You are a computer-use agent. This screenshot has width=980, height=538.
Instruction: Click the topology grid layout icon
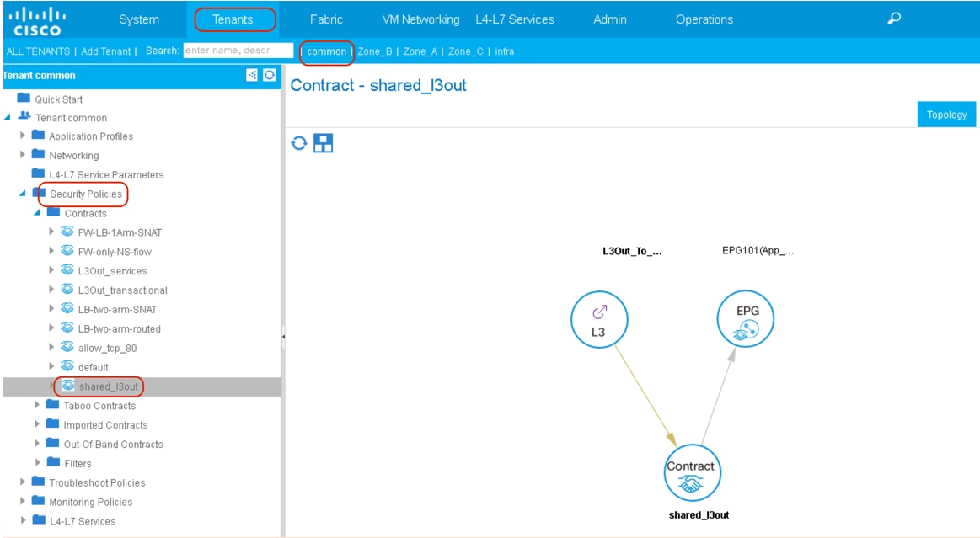(x=323, y=143)
